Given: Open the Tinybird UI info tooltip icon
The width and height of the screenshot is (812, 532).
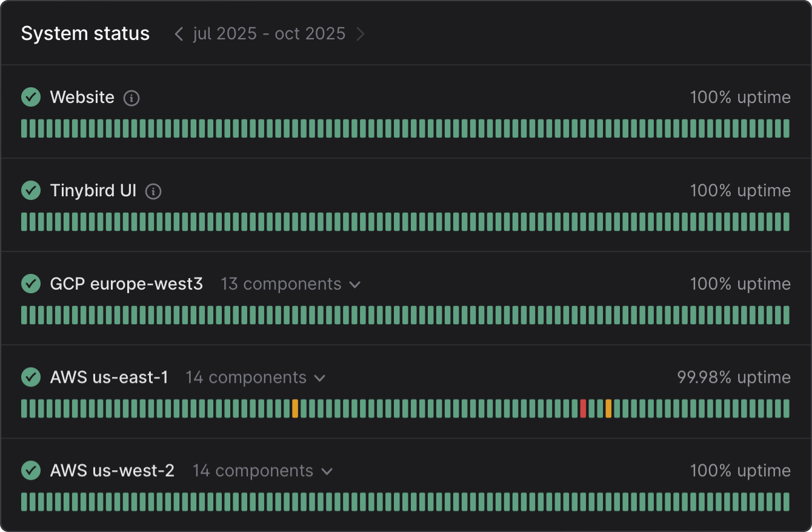Looking at the screenshot, I should 153,191.
